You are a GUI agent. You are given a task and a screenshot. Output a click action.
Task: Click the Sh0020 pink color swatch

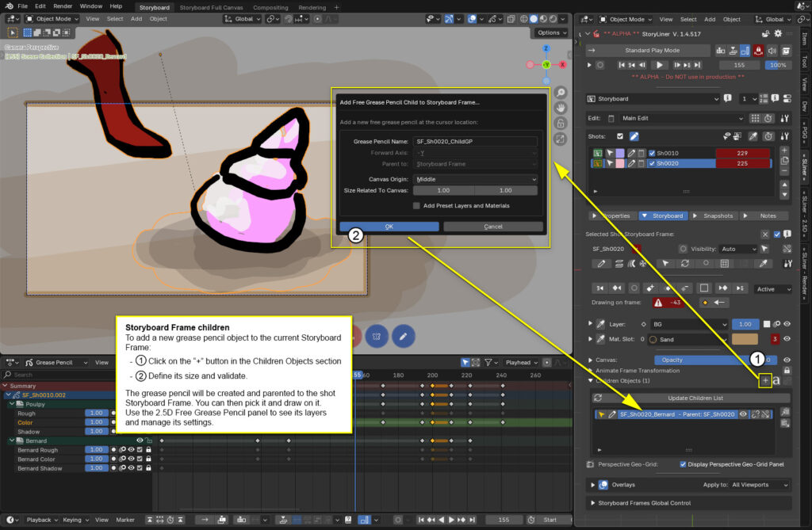click(620, 163)
